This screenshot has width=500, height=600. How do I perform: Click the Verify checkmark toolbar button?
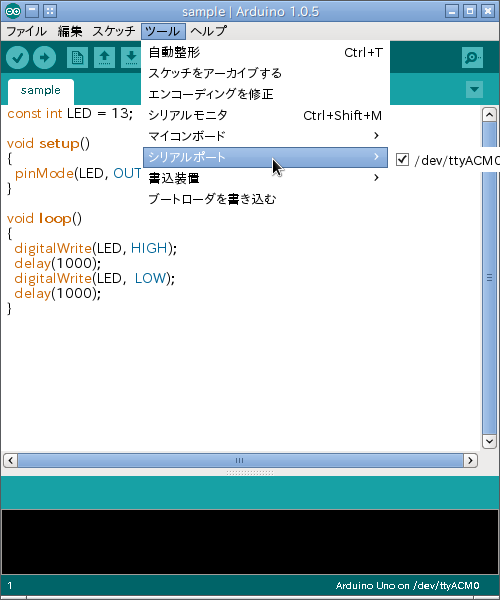[x=17, y=58]
